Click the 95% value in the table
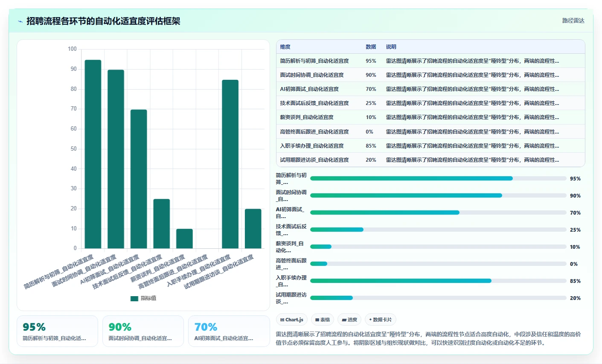 click(x=371, y=61)
